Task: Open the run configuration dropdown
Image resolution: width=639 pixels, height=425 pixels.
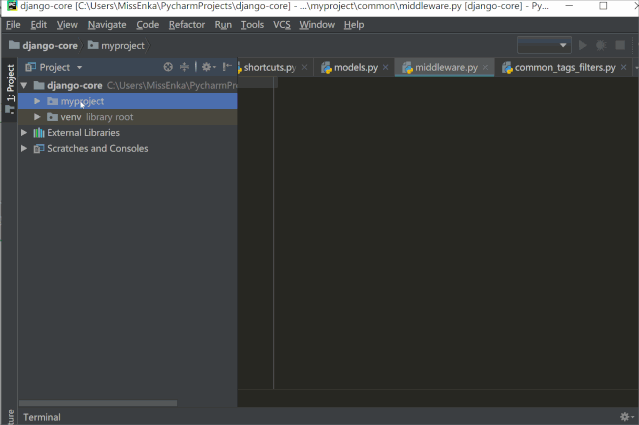Action: coord(543,45)
